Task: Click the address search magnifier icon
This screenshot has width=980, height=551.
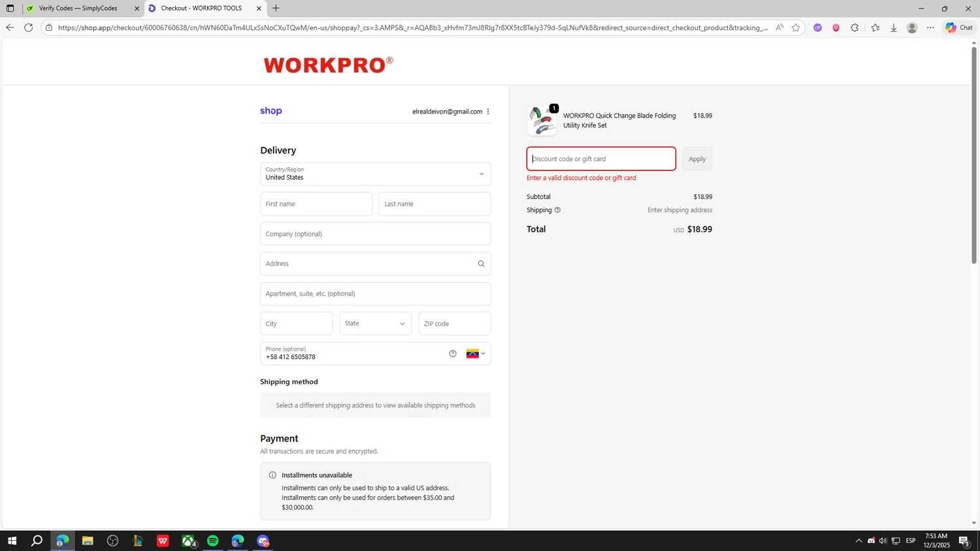Action: point(482,264)
